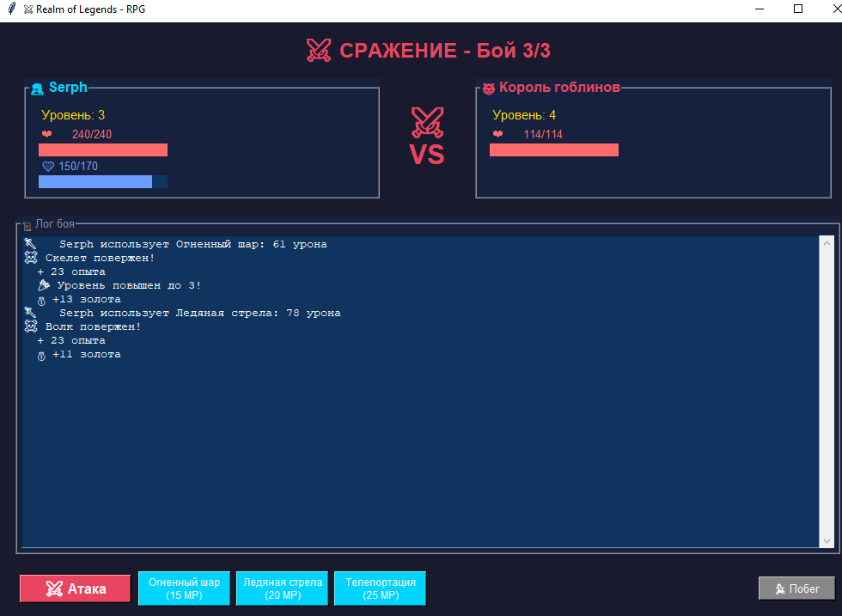Click Serph's red heart HP icon
This screenshot has width=842, height=616.
(x=46, y=134)
